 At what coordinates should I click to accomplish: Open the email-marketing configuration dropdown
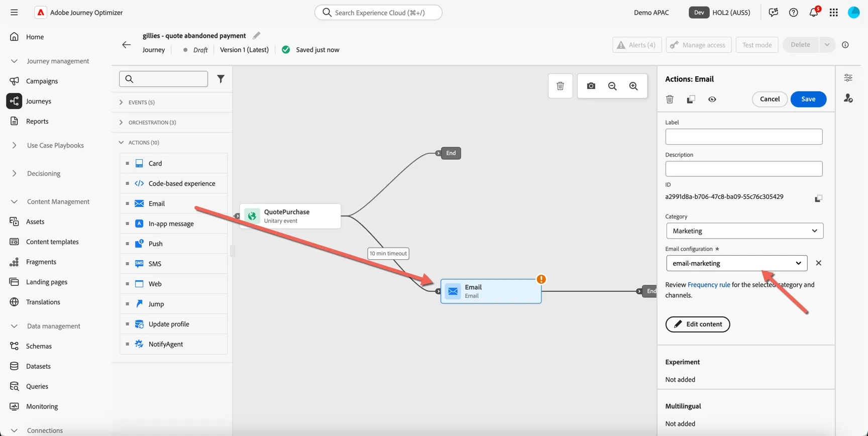point(737,263)
